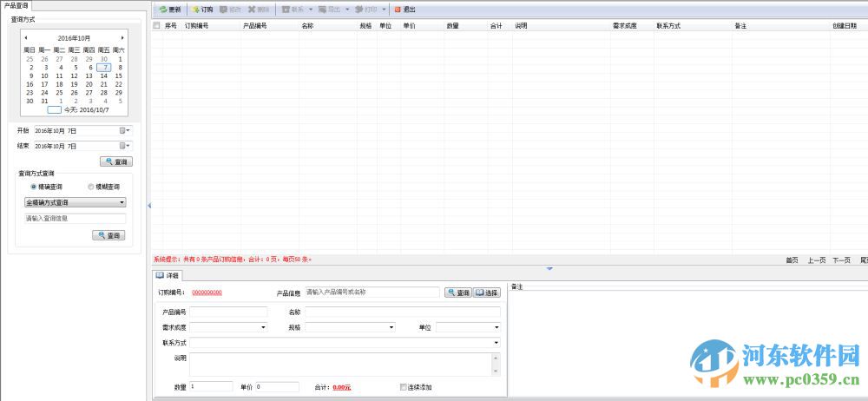This screenshot has width=868, height=401.
Task: Click the 更新 refresh toolbar icon
Action: (163, 10)
